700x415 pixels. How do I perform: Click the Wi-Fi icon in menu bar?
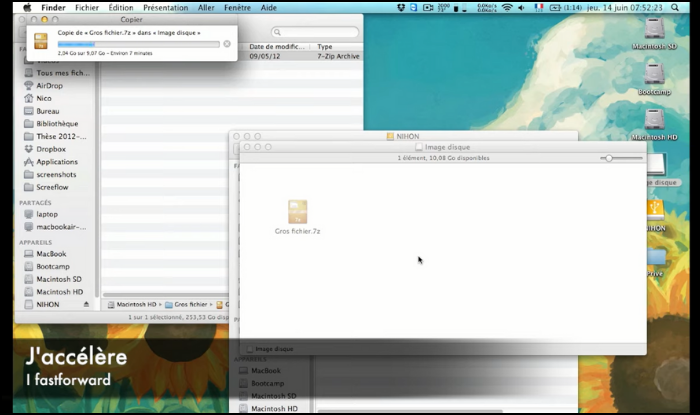tap(507, 7)
